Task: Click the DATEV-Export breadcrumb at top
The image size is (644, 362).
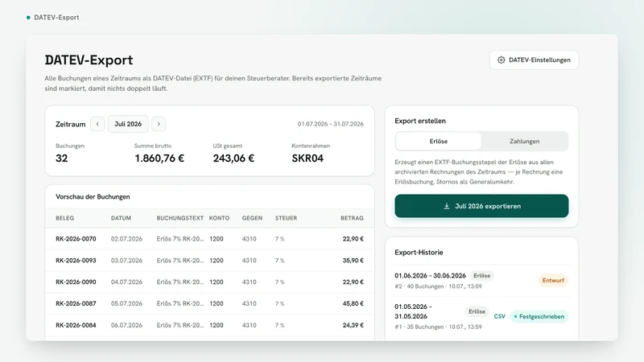Action: click(x=56, y=17)
